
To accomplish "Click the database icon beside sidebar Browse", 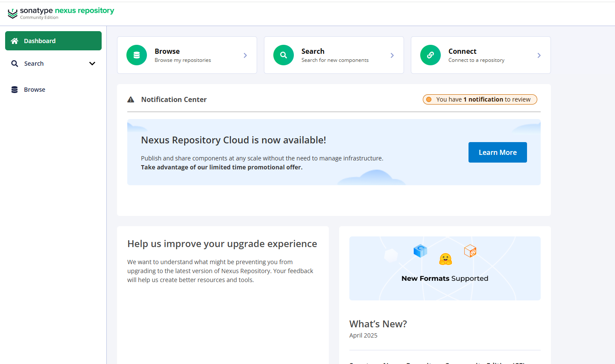I will click(15, 90).
